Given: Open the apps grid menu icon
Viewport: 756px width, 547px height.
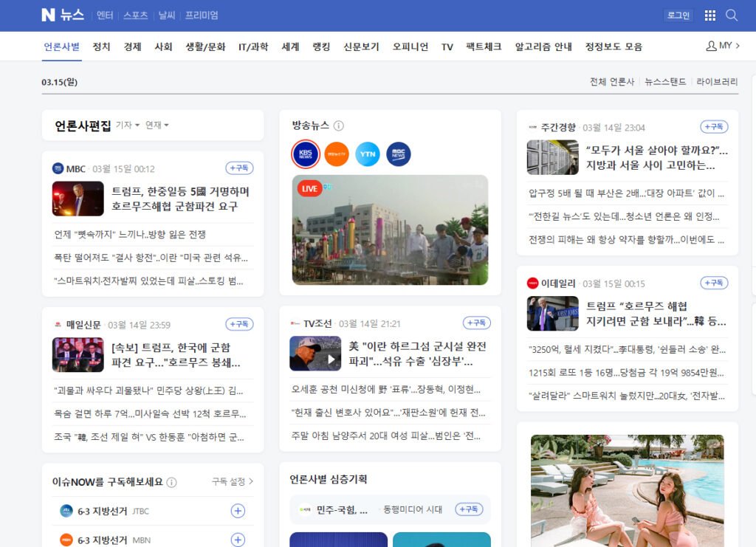Looking at the screenshot, I should (x=710, y=16).
